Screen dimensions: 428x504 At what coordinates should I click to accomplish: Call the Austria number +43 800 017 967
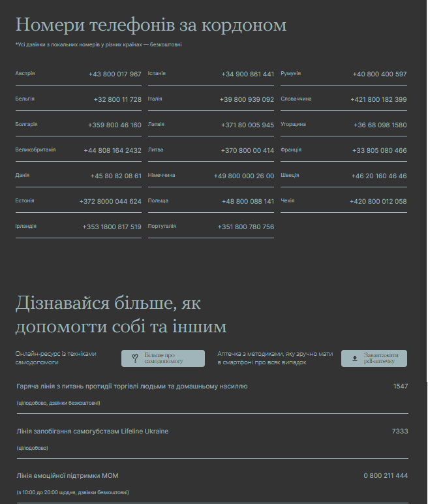115,74
